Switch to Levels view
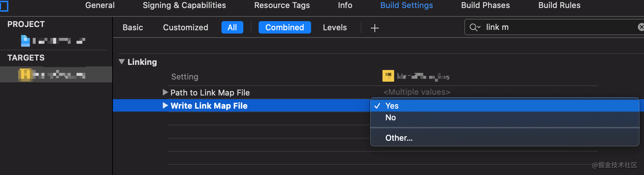 (335, 27)
